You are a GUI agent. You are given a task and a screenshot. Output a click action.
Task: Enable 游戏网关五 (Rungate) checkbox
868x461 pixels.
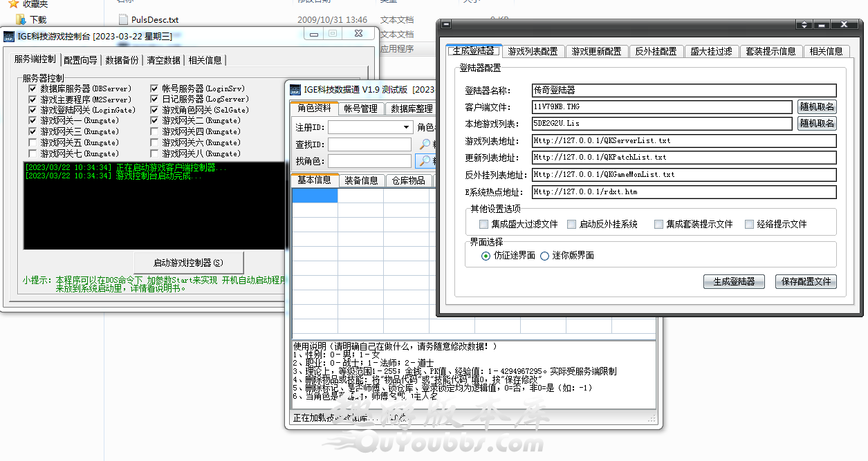click(33, 142)
